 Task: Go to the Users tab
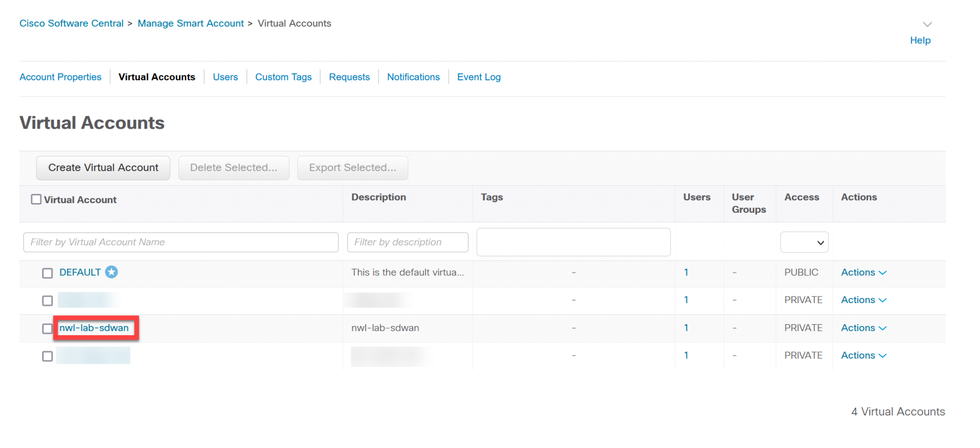tap(225, 77)
